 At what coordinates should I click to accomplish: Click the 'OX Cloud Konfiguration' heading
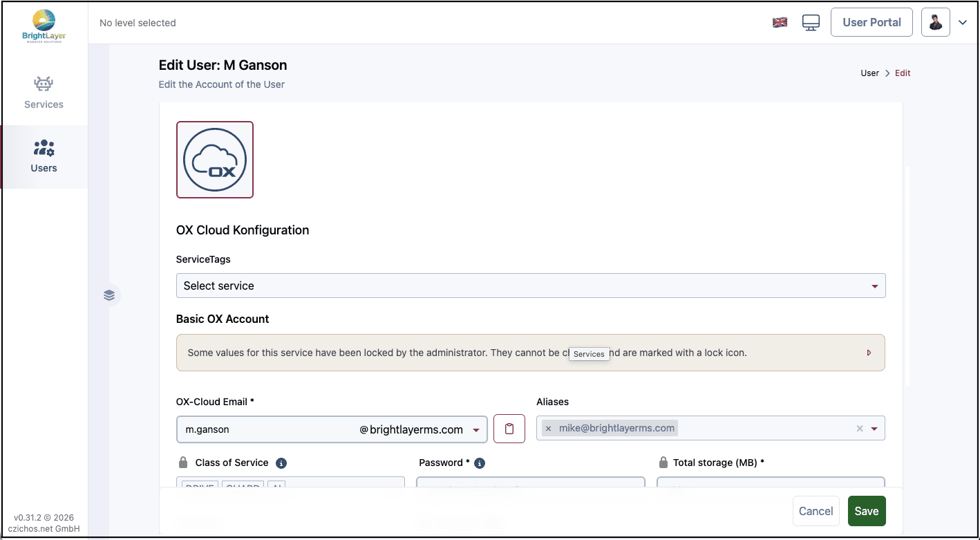pos(243,230)
